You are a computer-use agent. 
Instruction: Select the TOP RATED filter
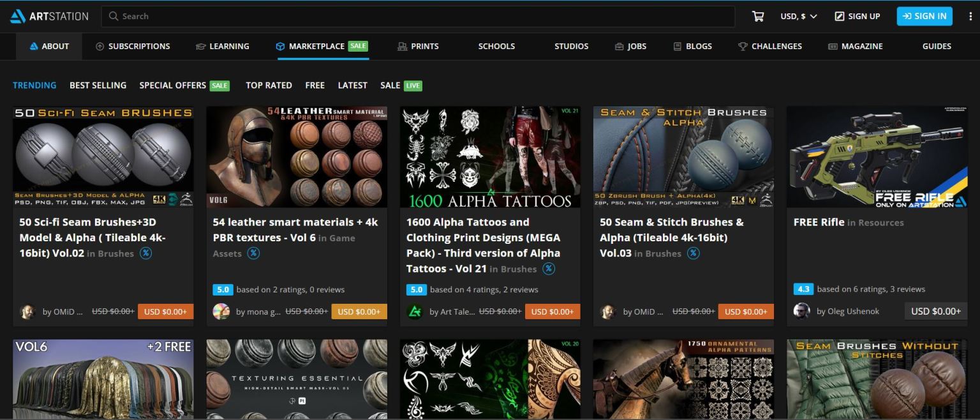tap(269, 85)
